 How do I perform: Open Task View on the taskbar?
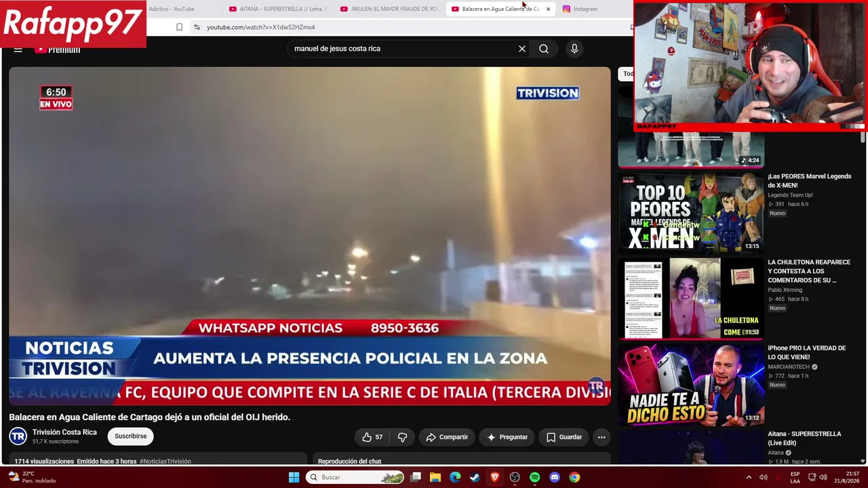point(416,477)
